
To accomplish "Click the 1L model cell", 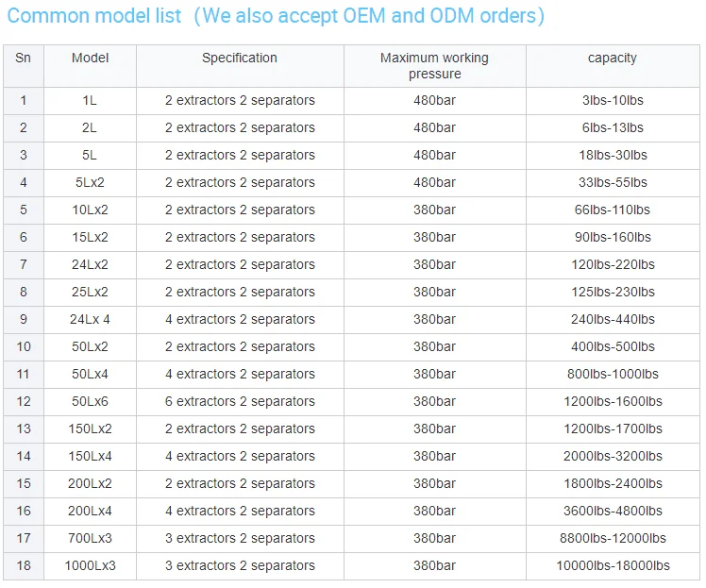I will (x=90, y=100).
